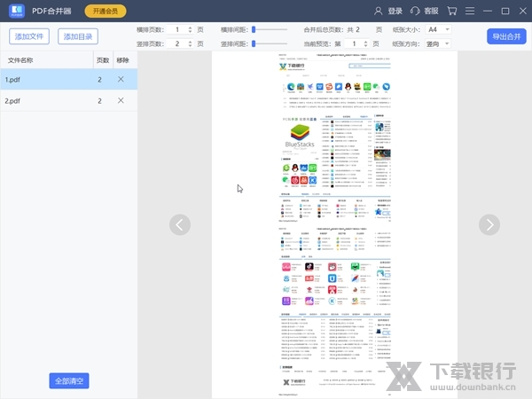The image size is (532, 399).
Task: Increase 当前预览 page with up arrow
Action: (x=365, y=42)
